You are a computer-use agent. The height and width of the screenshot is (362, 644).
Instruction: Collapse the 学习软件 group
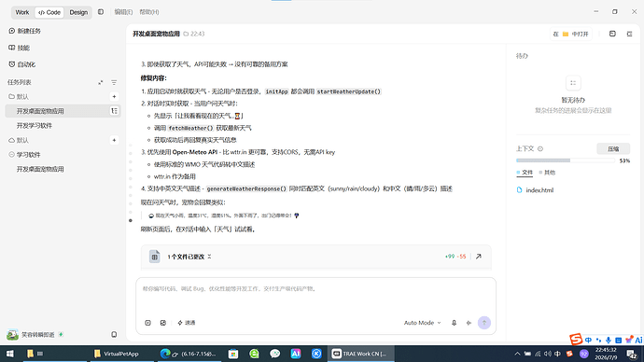pyautogui.click(x=11, y=155)
